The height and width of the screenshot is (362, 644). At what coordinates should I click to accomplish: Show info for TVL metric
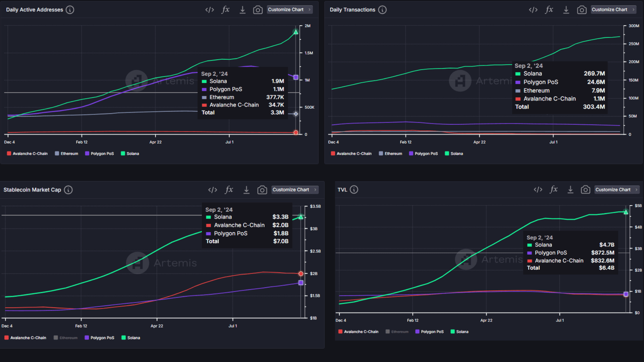click(354, 190)
